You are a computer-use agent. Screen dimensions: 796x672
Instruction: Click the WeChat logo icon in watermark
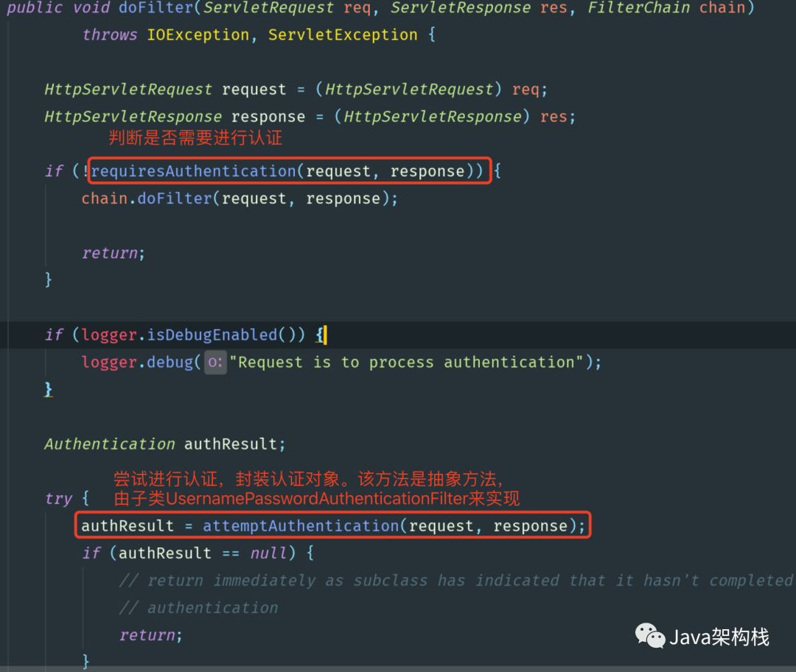pyautogui.click(x=650, y=636)
